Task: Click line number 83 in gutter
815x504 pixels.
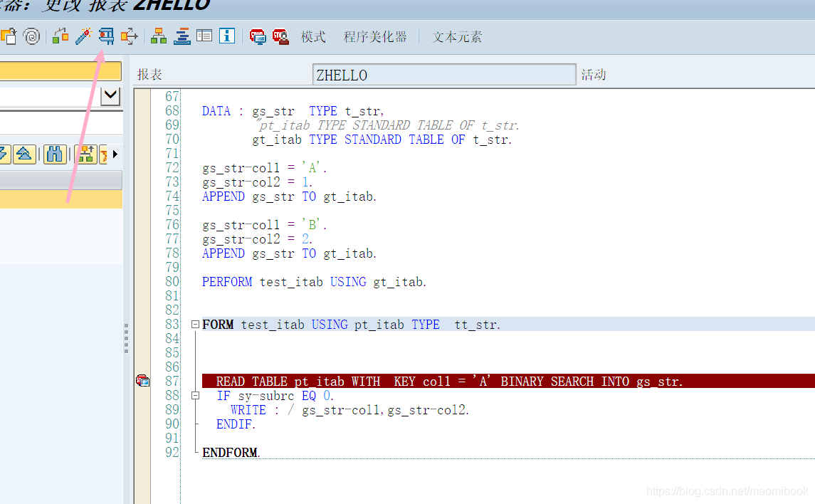Action: (172, 324)
